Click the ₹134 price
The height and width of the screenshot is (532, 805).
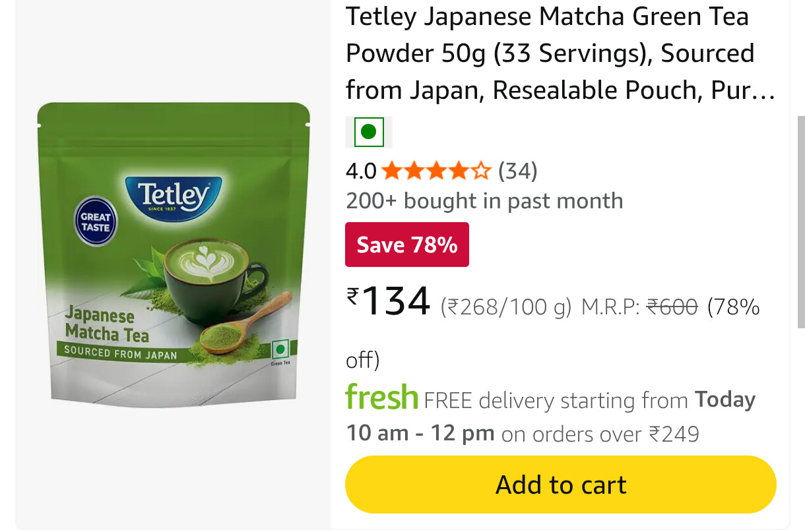[x=389, y=301]
